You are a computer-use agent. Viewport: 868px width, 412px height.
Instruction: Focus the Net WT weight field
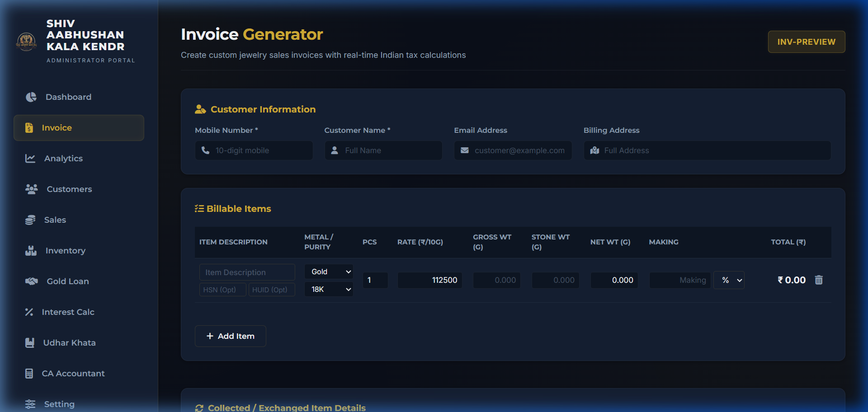(x=614, y=280)
